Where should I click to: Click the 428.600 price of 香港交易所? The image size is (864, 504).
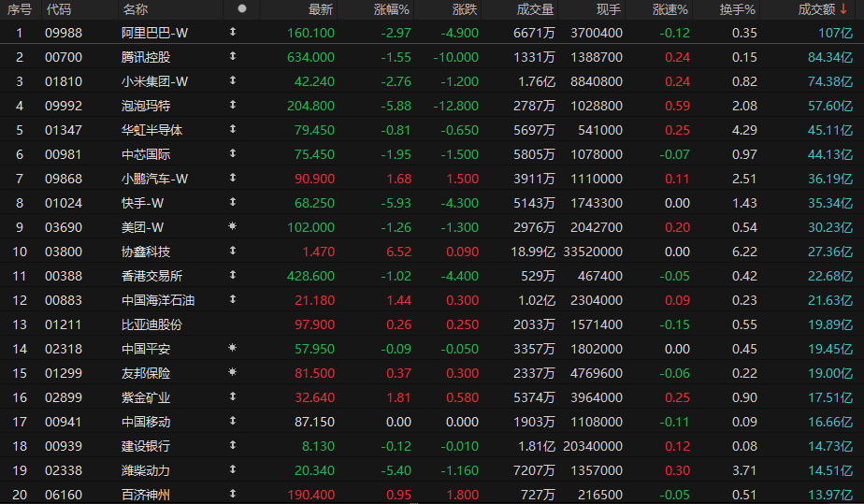click(310, 276)
